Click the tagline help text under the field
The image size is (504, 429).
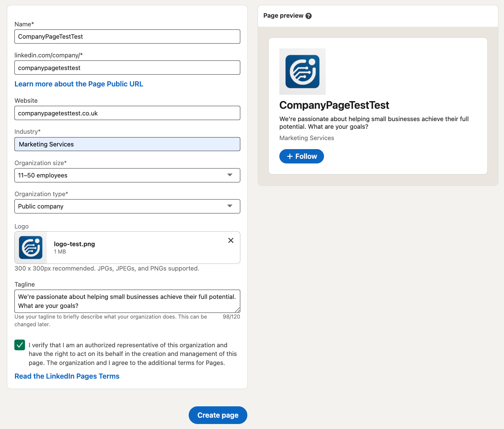tap(111, 321)
